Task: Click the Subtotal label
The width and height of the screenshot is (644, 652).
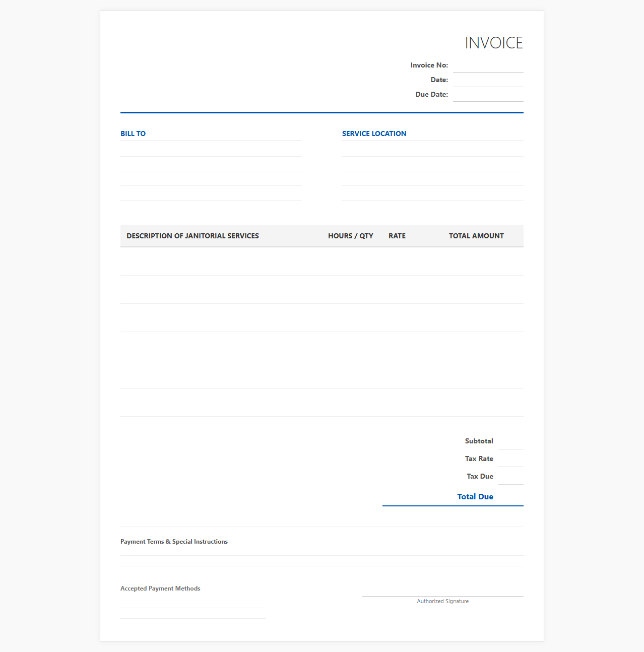Action: click(479, 441)
